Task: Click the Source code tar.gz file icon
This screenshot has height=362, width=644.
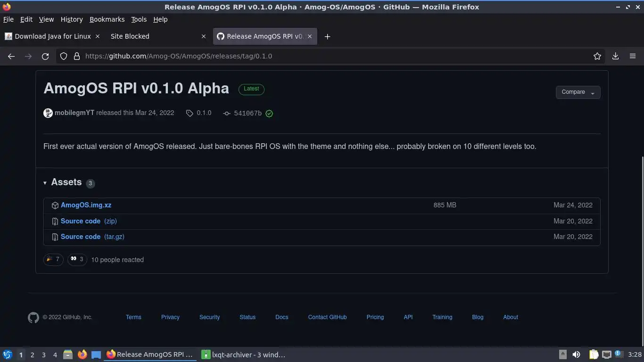Action: pyautogui.click(x=55, y=237)
